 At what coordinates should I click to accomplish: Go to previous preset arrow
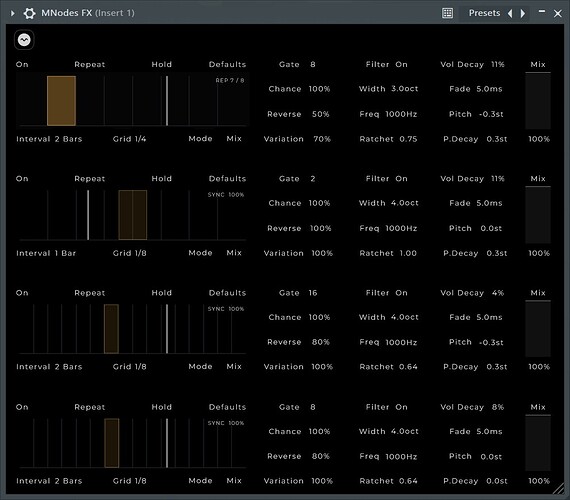(x=510, y=13)
